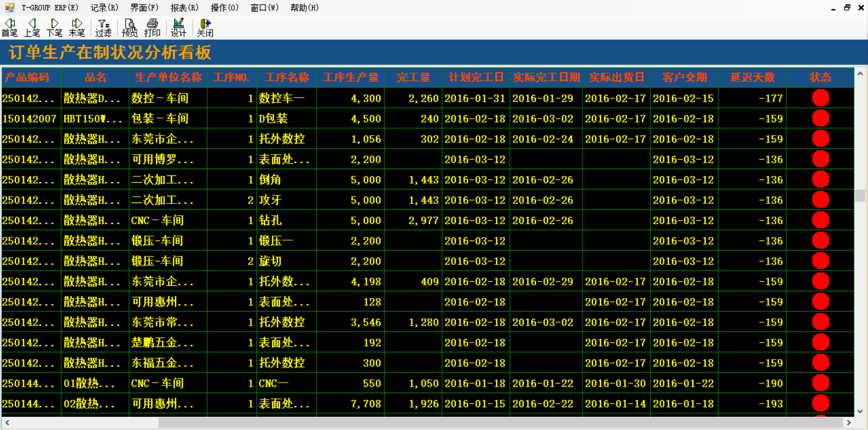
Task: Click red status dot in -193 row
Action: pyautogui.click(x=820, y=403)
